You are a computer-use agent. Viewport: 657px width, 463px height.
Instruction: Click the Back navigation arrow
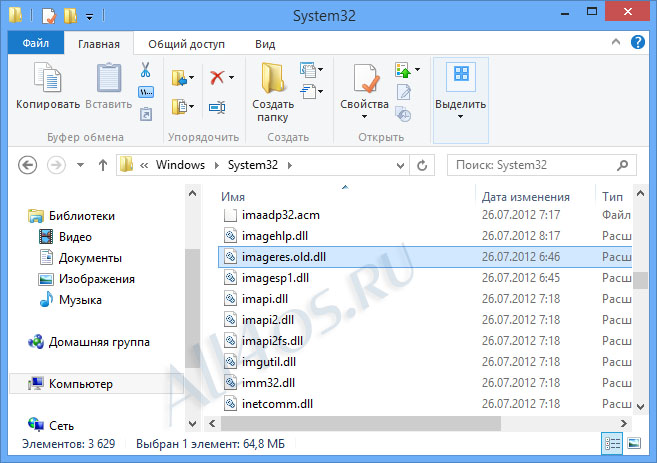coord(28,165)
